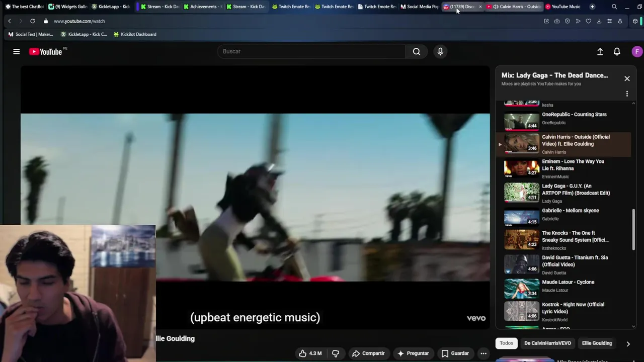View YouTube notifications bell
644x362 pixels.
click(617, 51)
